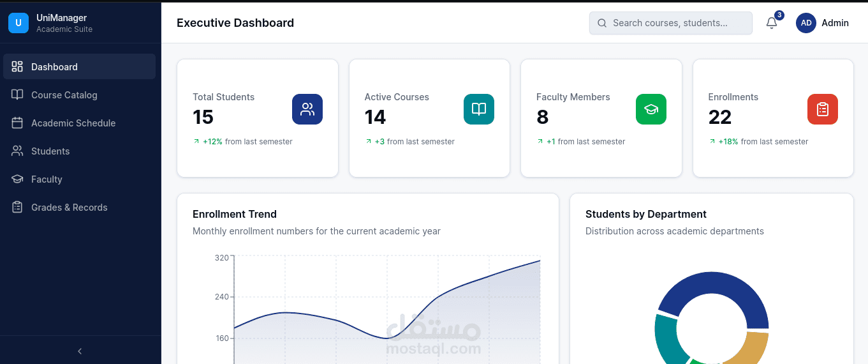Open notifications via the bell icon
Image resolution: width=868 pixels, height=364 pixels.
click(772, 23)
